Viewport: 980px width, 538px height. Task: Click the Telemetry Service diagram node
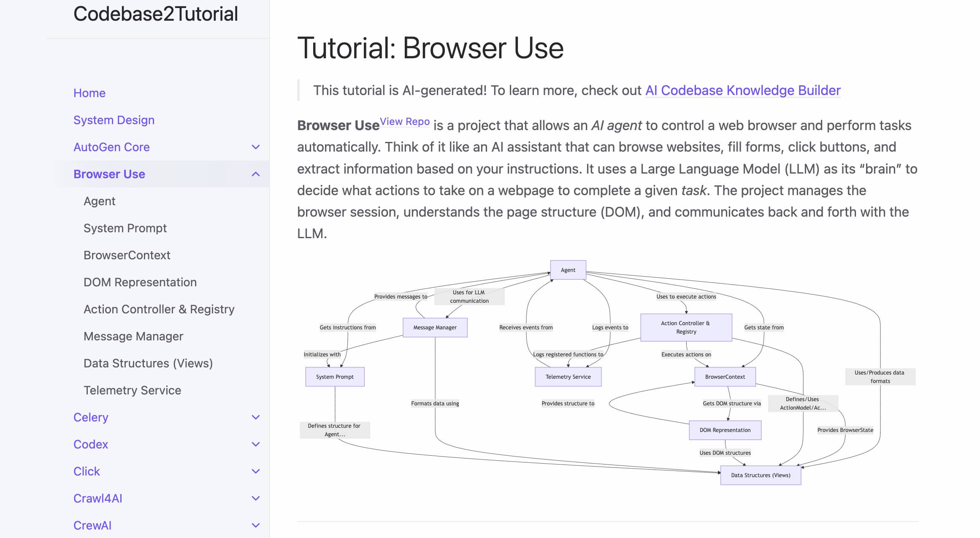pyautogui.click(x=568, y=377)
